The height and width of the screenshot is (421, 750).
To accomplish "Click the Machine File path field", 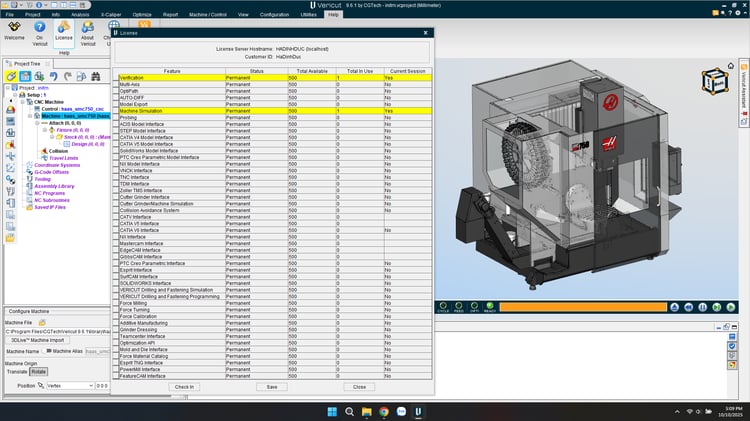I will pos(57,332).
